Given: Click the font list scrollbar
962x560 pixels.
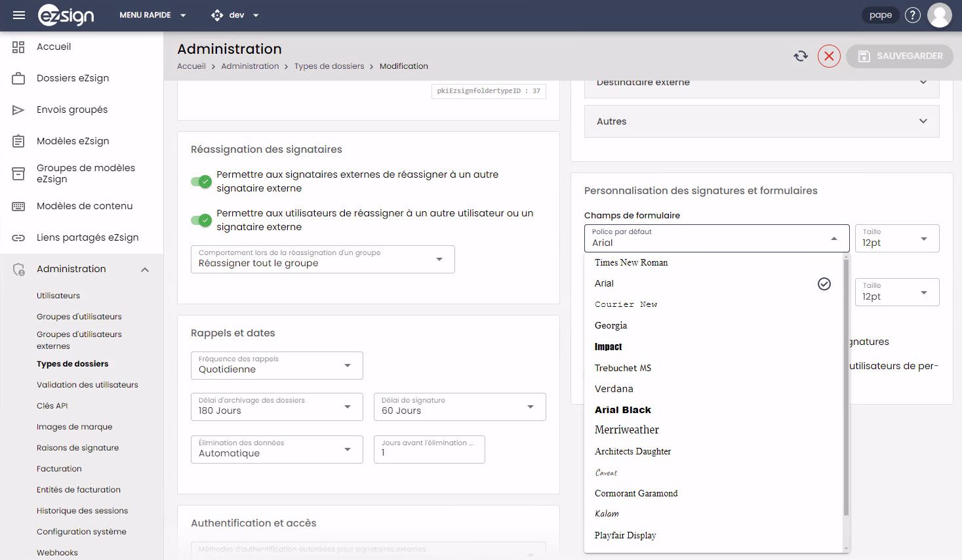Looking at the screenshot, I should pos(846,387).
